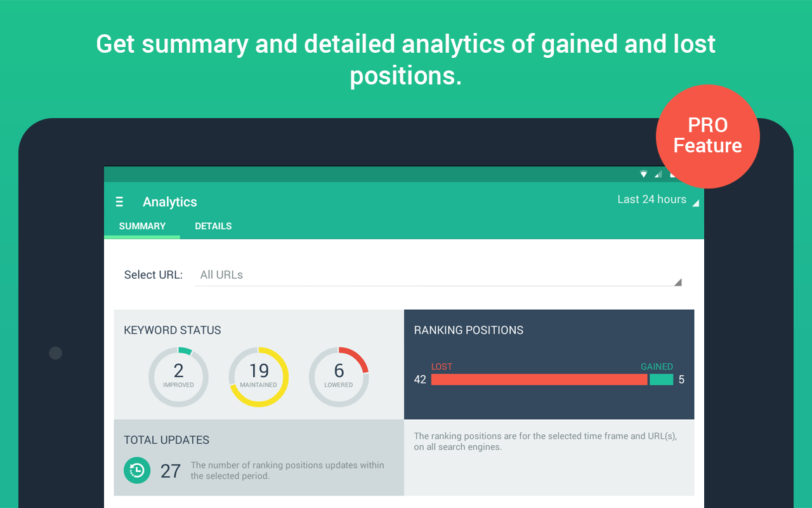This screenshot has width=812, height=508.
Task: Select the Improved keywords ring showing 2
Action: (x=178, y=377)
